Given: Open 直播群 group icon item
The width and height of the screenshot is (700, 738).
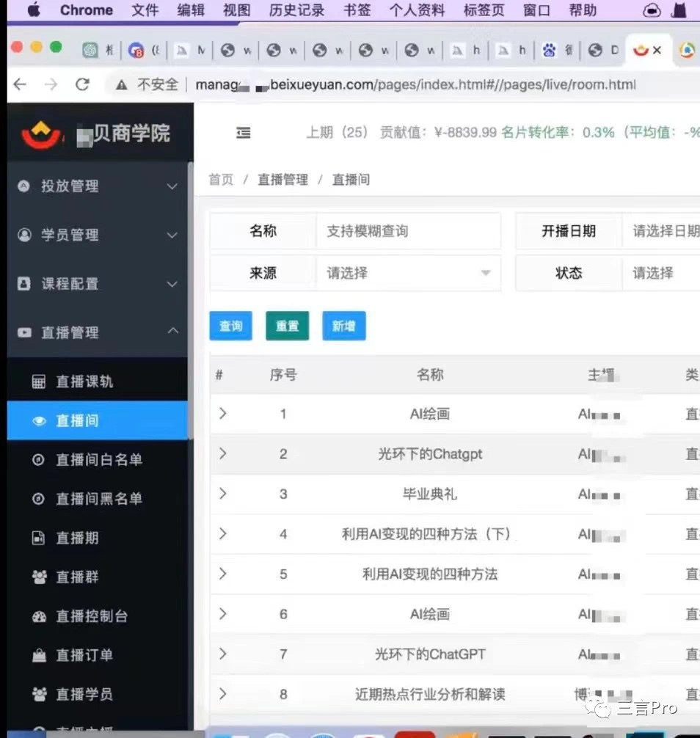Looking at the screenshot, I should click(x=77, y=577).
